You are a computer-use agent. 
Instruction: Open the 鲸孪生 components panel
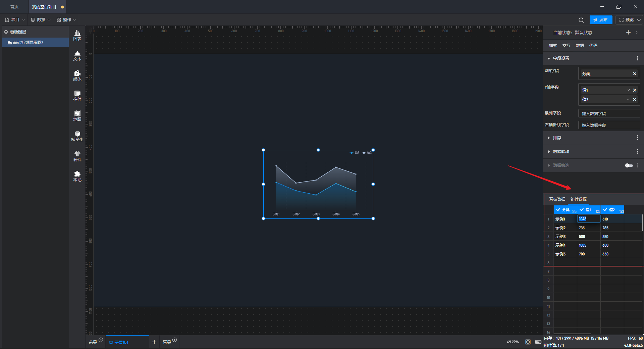[77, 136]
